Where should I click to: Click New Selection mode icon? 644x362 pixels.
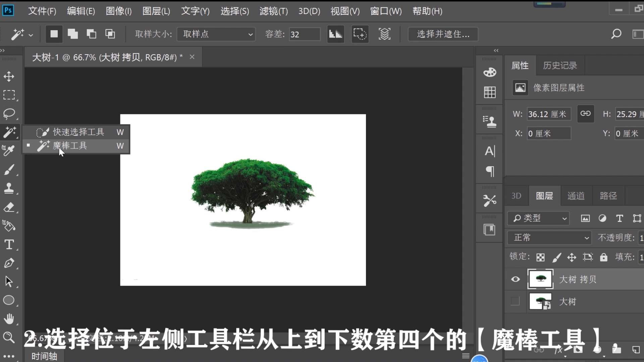pos(54,34)
